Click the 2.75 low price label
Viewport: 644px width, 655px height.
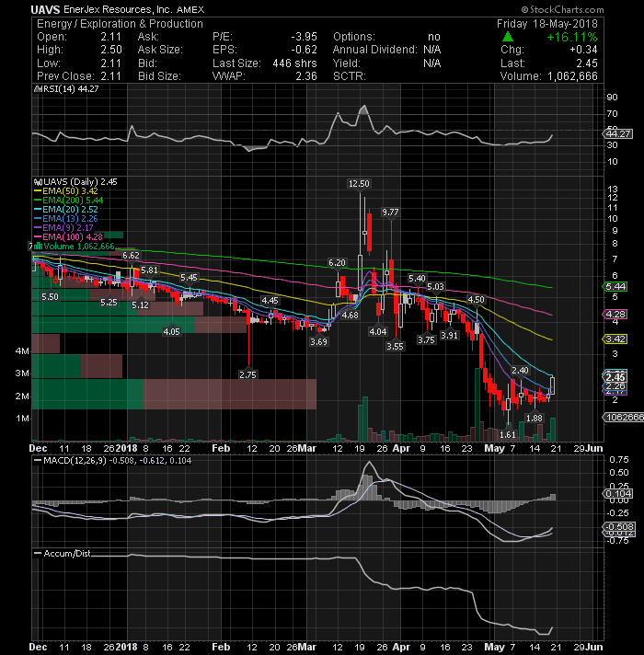click(x=248, y=375)
